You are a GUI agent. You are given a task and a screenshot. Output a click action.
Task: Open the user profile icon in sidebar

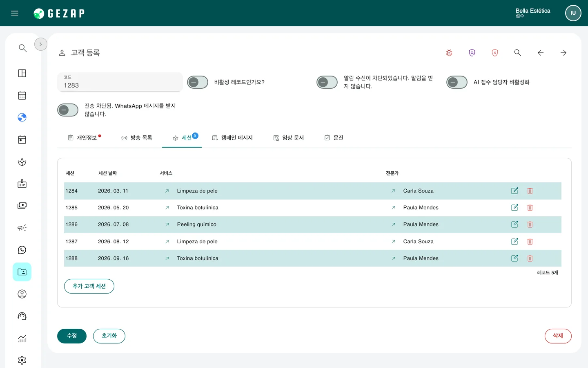coord(22,294)
